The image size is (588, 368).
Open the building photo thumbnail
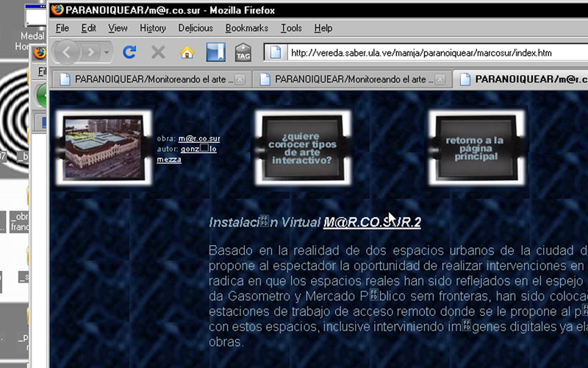click(104, 147)
